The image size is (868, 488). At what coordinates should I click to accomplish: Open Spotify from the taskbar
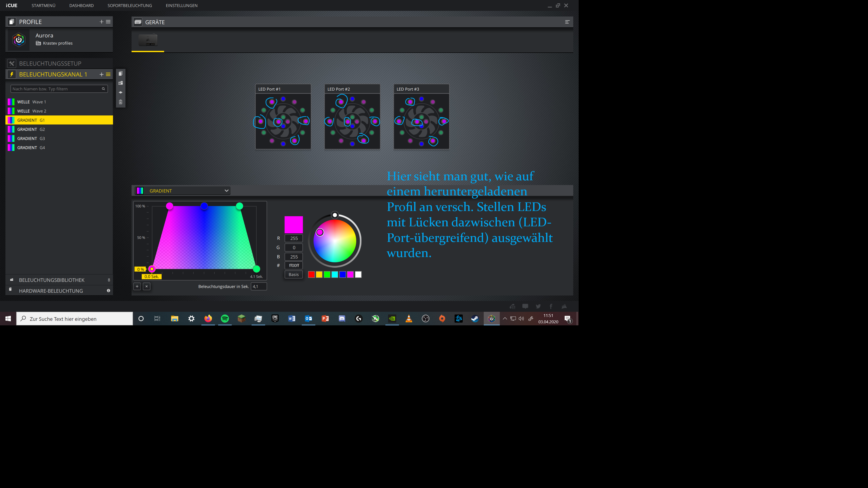(225, 319)
